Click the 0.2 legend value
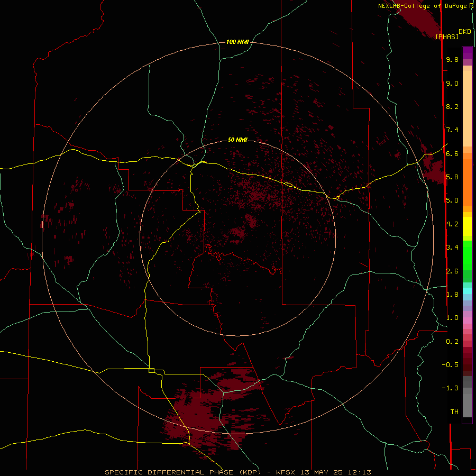Screen dimensions: 476x476 click(452, 342)
